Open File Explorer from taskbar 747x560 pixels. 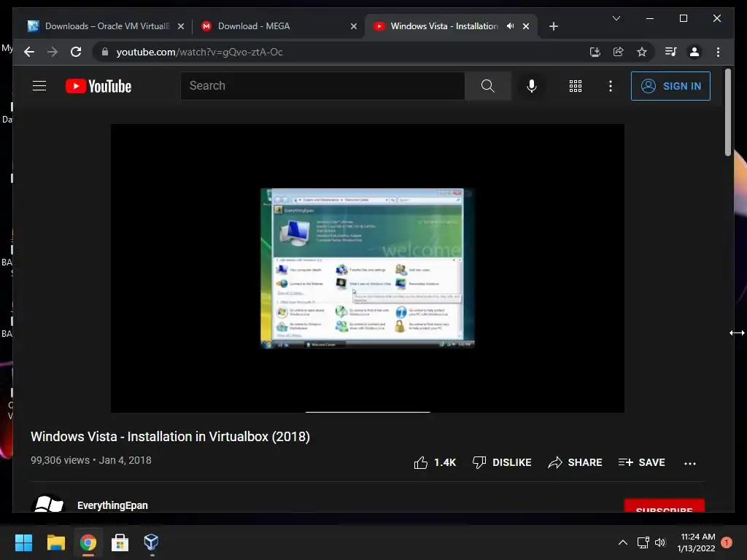pyautogui.click(x=55, y=542)
